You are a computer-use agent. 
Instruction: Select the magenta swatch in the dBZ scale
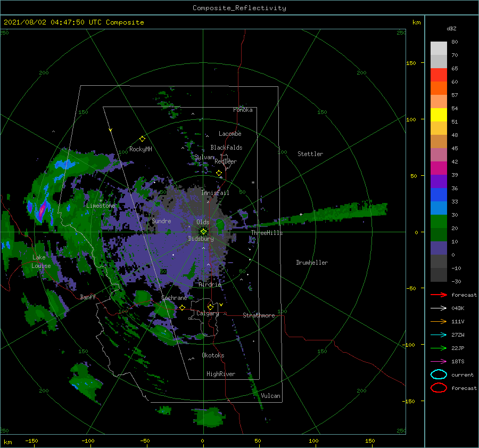(x=439, y=168)
